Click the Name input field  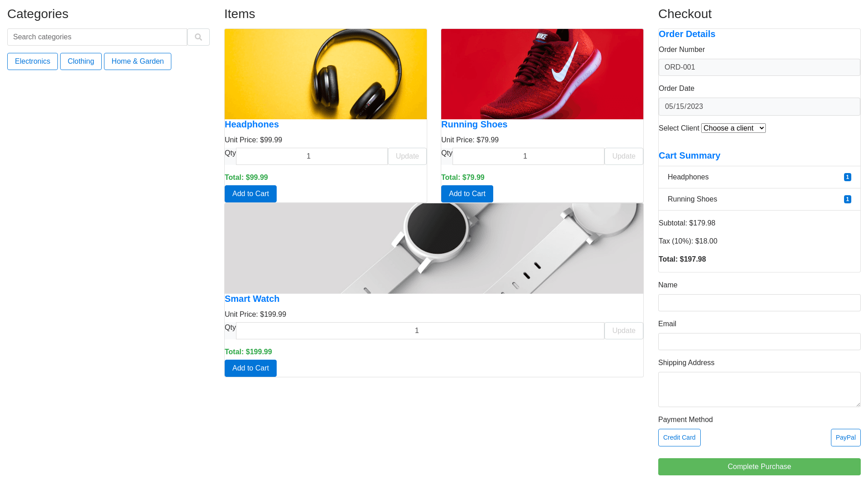pyautogui.click(x=759, y=303)
